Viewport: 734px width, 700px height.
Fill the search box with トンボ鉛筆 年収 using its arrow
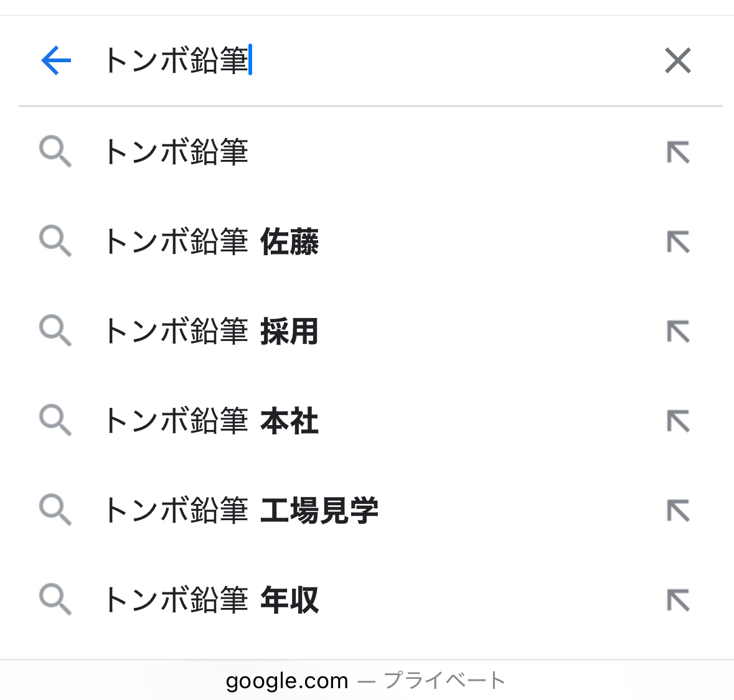679,600
